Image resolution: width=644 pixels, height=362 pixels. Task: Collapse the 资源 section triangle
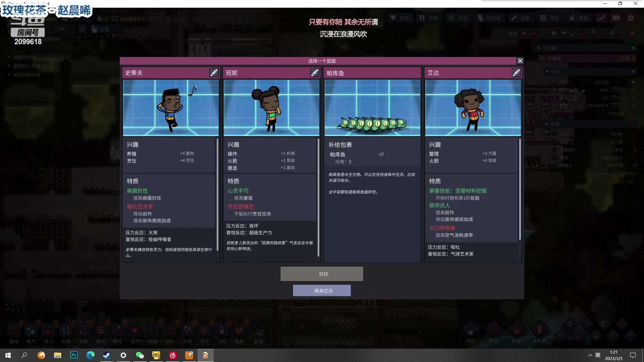tap(546, 124)
